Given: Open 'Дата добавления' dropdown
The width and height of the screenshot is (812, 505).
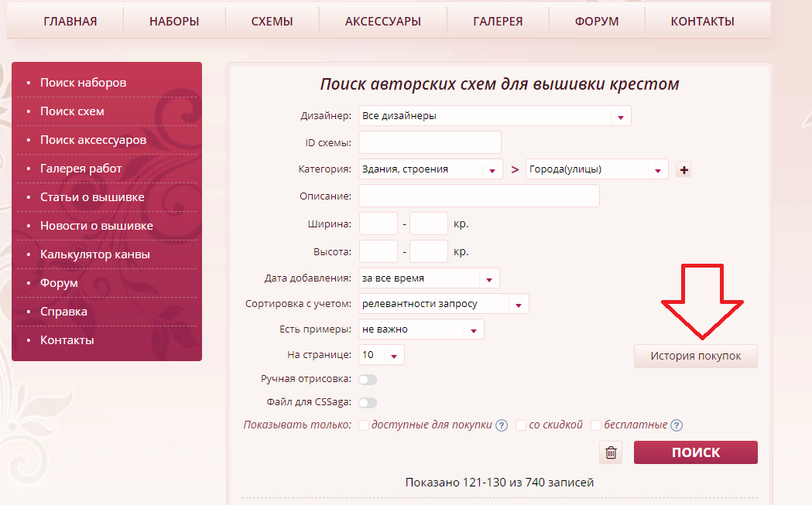Looking at the screenshot, I should [x=429, y=278].
